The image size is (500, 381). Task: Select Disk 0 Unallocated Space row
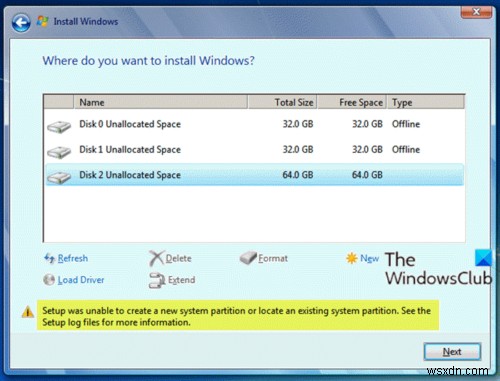(x=254, y=124)
